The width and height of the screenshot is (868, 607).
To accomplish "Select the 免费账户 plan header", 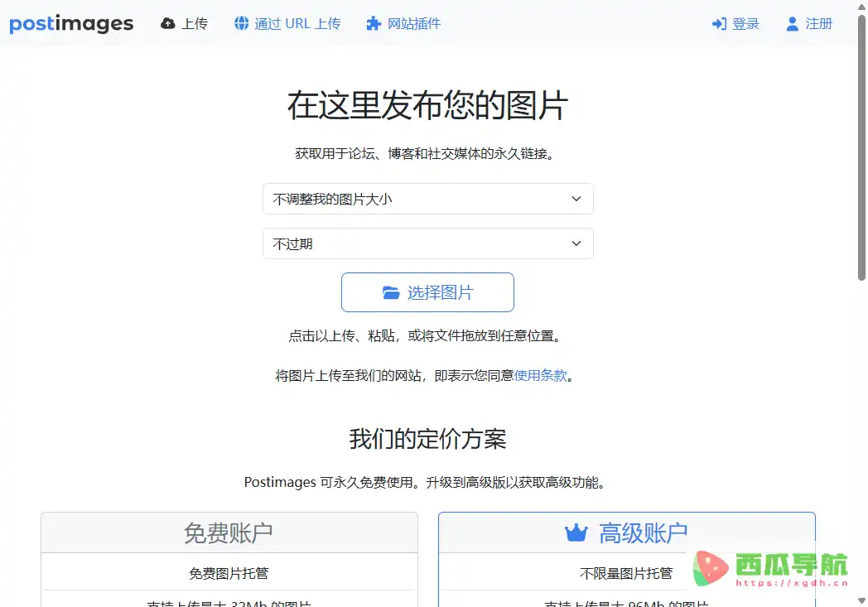I will (x=229, y=532).
